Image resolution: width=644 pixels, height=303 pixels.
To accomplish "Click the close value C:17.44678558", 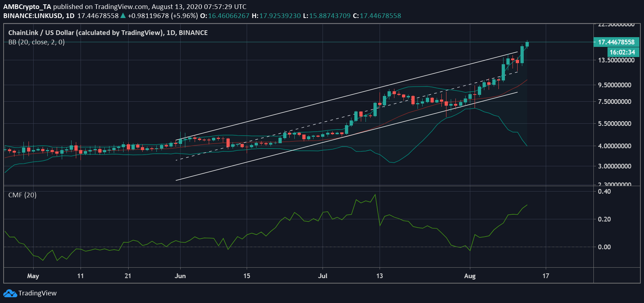I will pos(377,16).
